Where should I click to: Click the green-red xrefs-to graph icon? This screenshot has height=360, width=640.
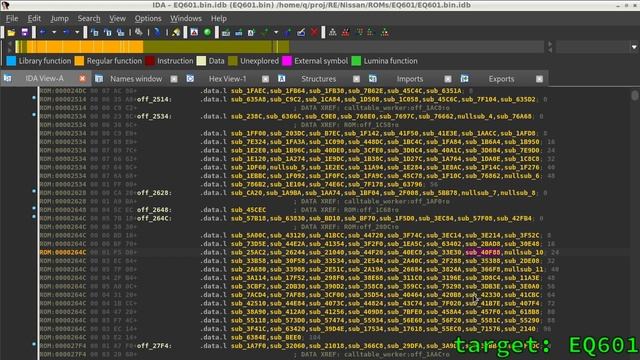(359, 32)
